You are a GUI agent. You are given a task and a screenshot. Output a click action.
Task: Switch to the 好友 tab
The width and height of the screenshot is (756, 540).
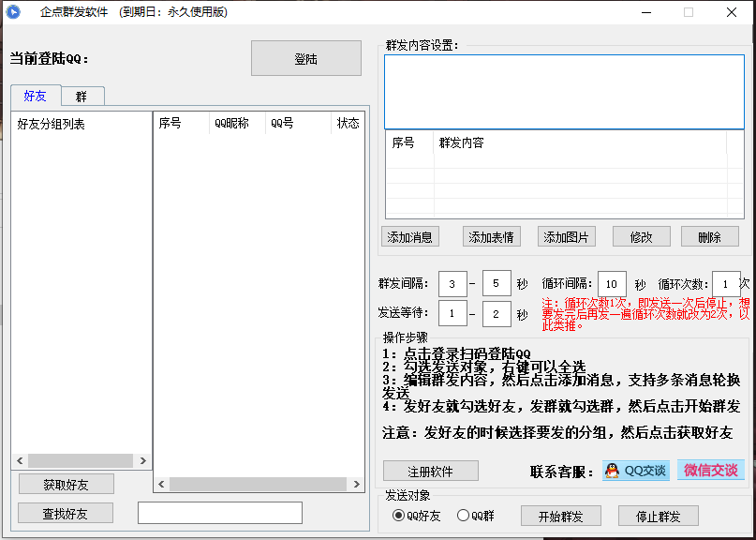pyautogui.click(x=36, y=96)
